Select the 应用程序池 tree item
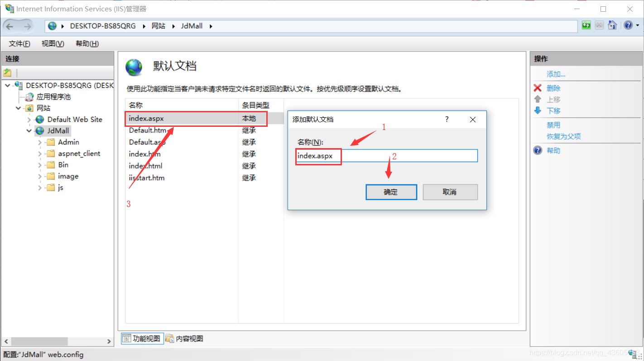The image size is (644, 361). click(x=53, y=97)
